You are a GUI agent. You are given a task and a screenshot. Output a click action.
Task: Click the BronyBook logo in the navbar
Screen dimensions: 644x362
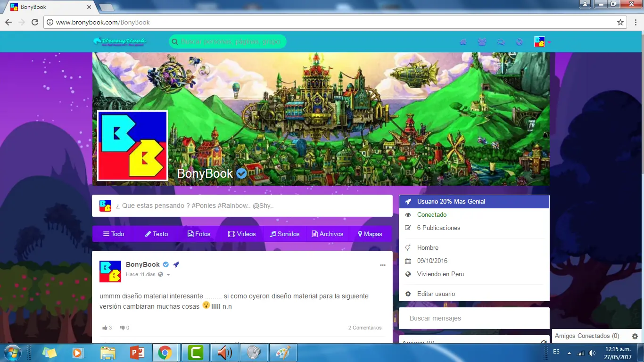(120, 41)
